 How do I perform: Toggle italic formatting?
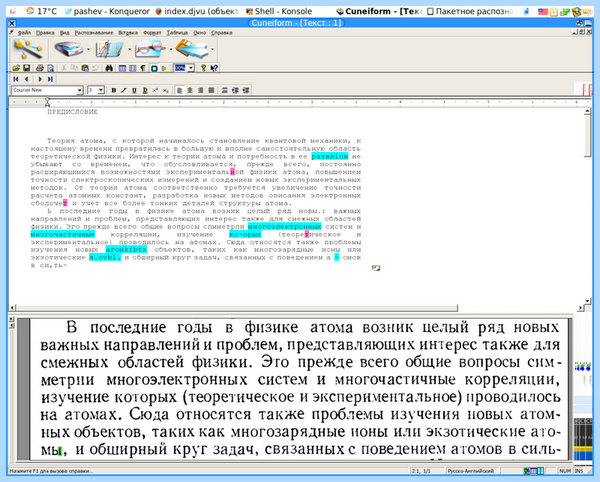[124, 90]
